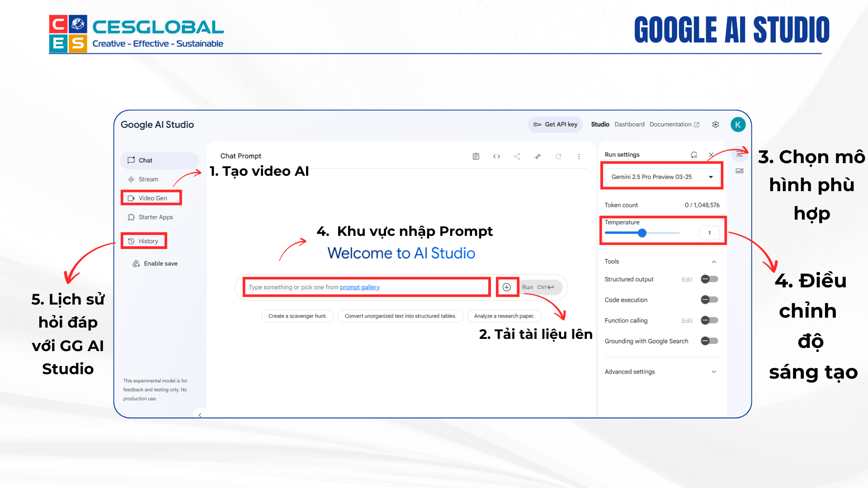Click the Video Gen camera icon

[131, 198]
